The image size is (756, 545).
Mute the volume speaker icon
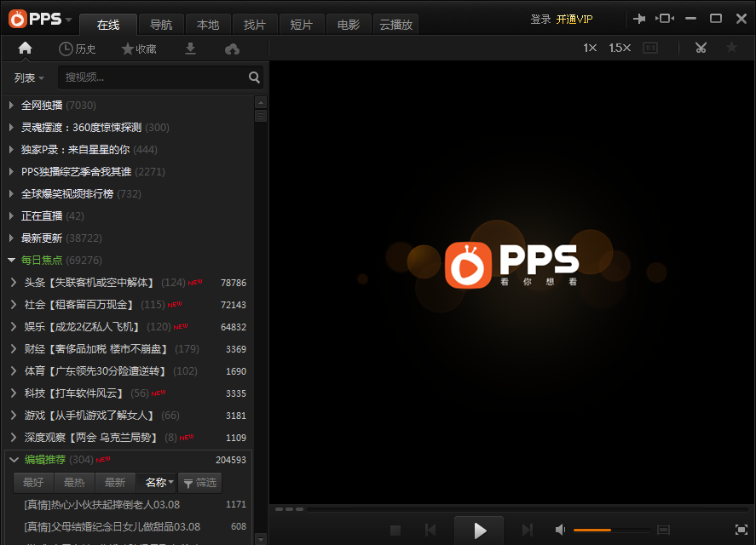(561, 530)
